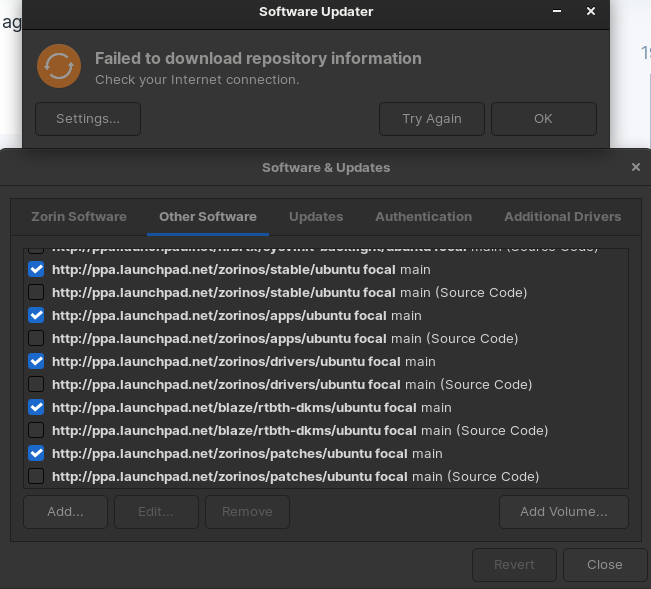This screenshot has height=589, width=651.
Task: Click the Software & Updates title bar
Action: coord(326,167)
